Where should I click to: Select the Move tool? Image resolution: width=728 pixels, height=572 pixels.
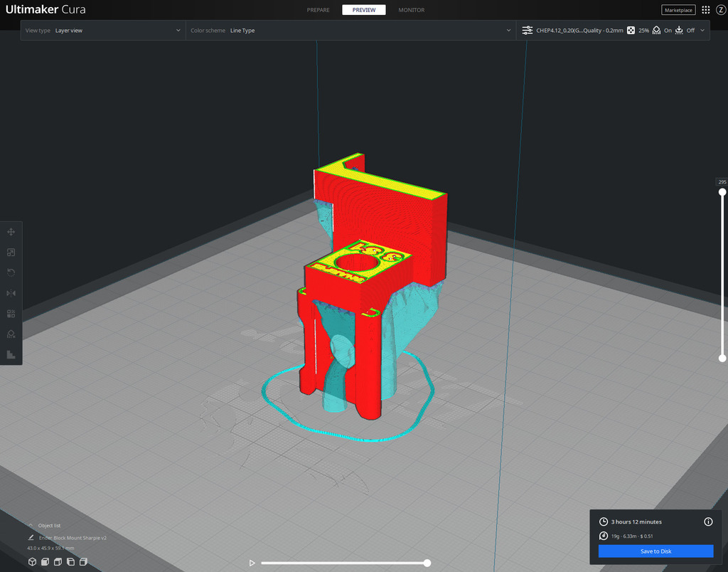coord(11,231)
